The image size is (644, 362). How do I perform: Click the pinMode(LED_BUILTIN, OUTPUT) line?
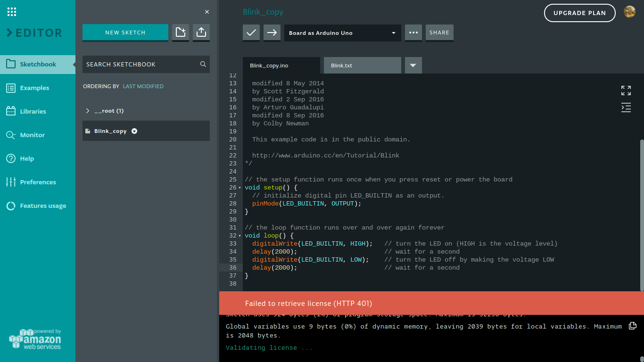tap(307, 204)
